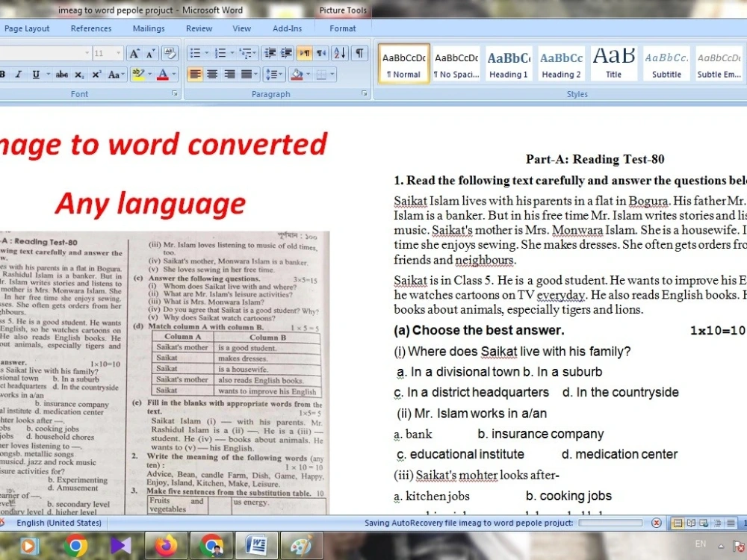
Task: Click the Borders icon
Action: click(321, 74)
